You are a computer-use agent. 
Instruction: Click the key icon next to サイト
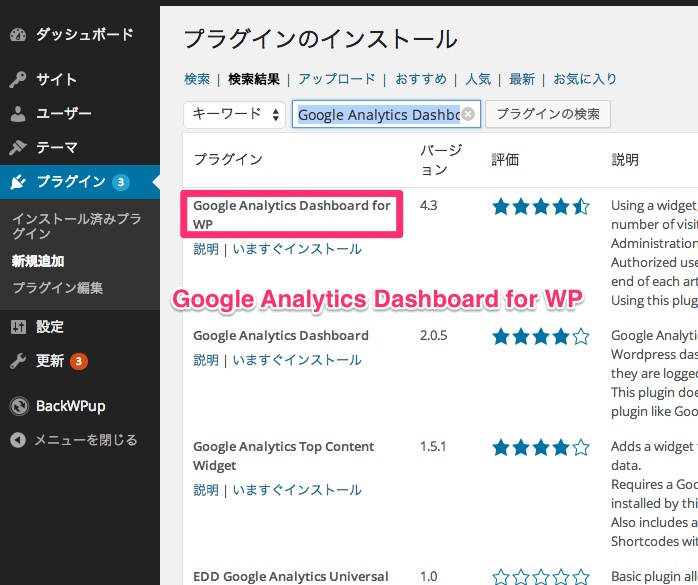click(18, 79)
